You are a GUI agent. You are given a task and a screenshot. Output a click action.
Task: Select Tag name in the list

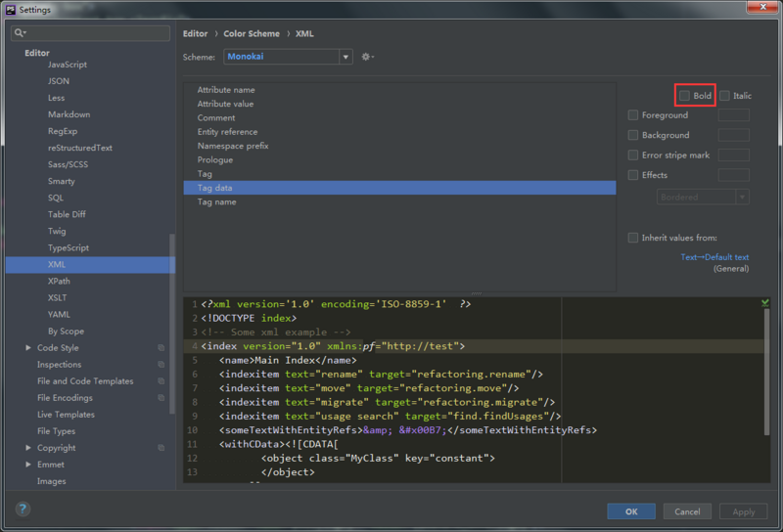pyautogui.click(x=399, y=201)
